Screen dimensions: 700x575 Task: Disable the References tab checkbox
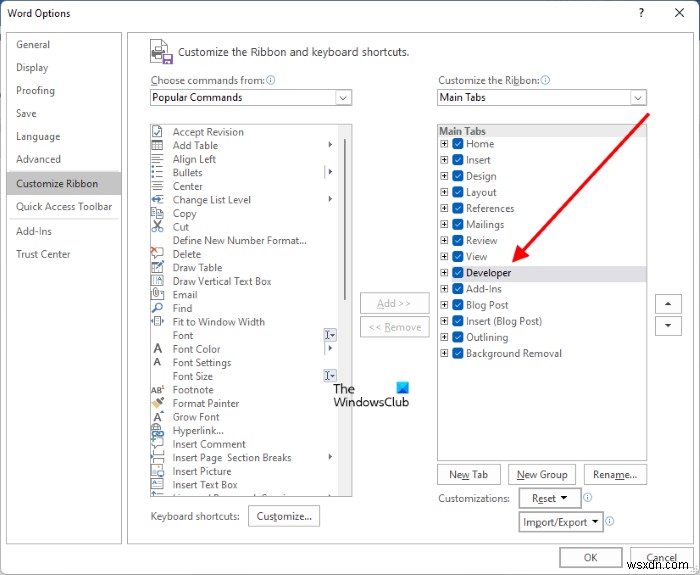[x=458, y=208]
